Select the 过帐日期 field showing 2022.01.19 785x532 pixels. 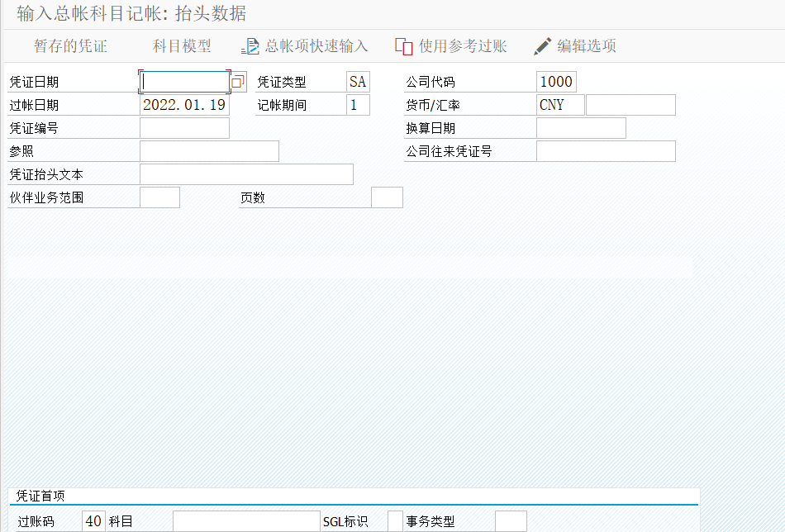pyautogui.click(x=184, y=105)
